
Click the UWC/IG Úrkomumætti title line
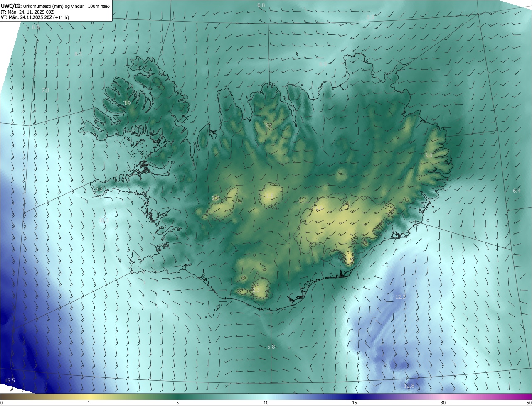(x=55, y=6)
